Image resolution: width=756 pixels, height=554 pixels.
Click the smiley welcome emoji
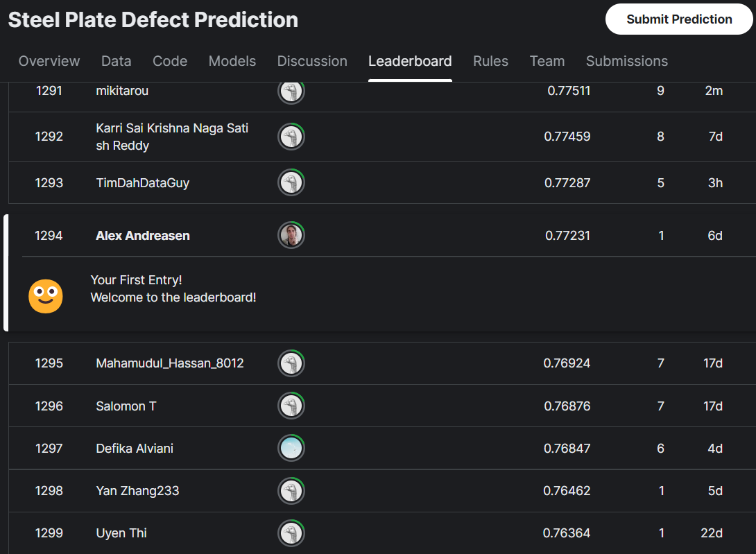[x=45, y=296]
